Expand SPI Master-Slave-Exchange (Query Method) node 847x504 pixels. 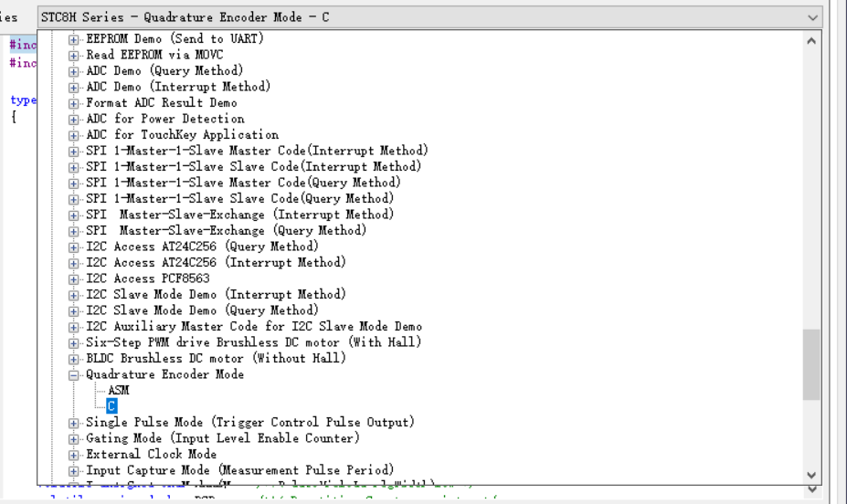click(x=73, y=232)
